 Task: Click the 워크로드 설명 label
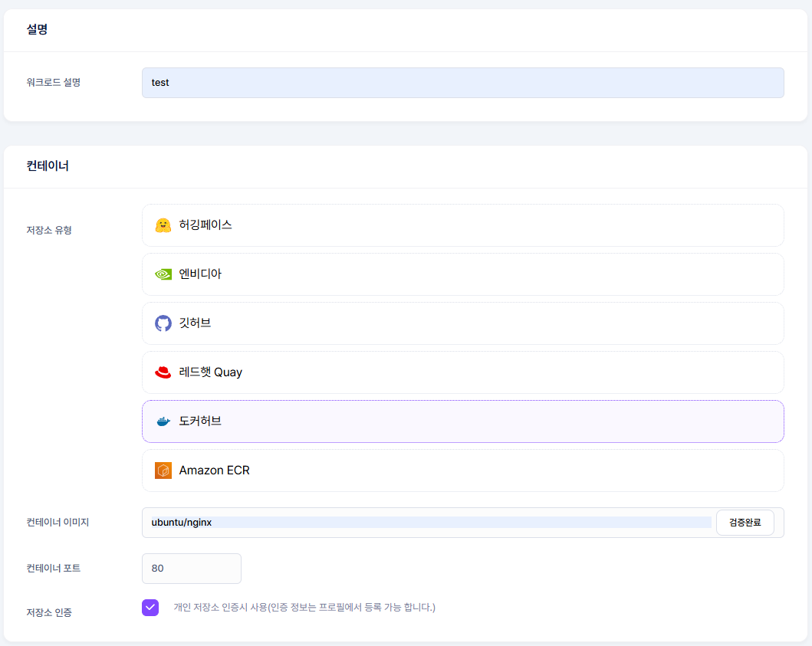point(54,82)
